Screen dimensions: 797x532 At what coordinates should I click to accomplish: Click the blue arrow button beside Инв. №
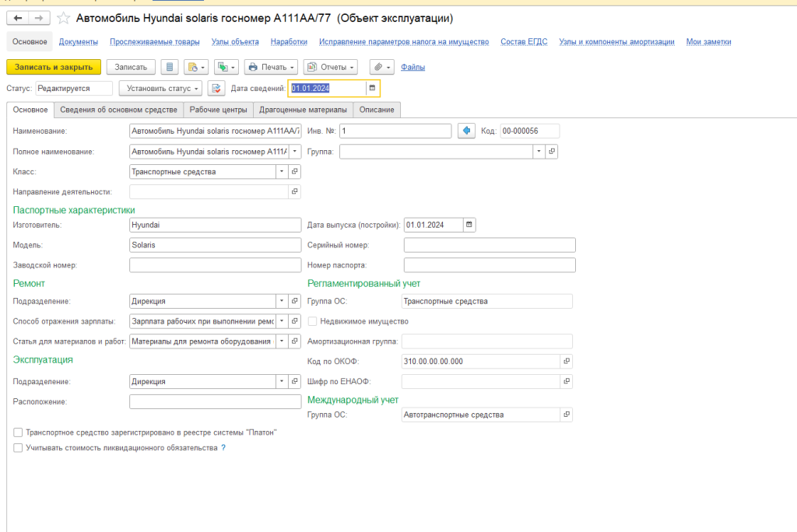click(465, 131)
